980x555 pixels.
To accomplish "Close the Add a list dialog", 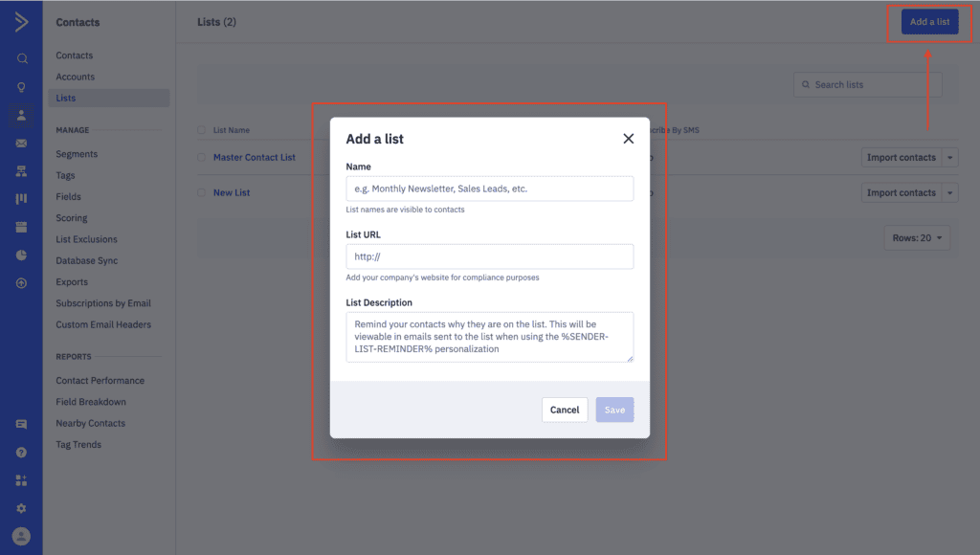I will point(628,139).
